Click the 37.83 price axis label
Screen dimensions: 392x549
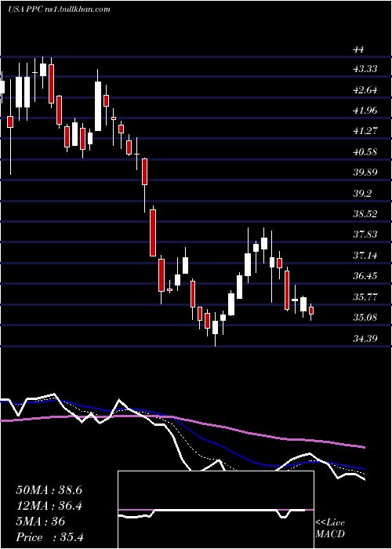pyautogui.click(x=365, y=234)
